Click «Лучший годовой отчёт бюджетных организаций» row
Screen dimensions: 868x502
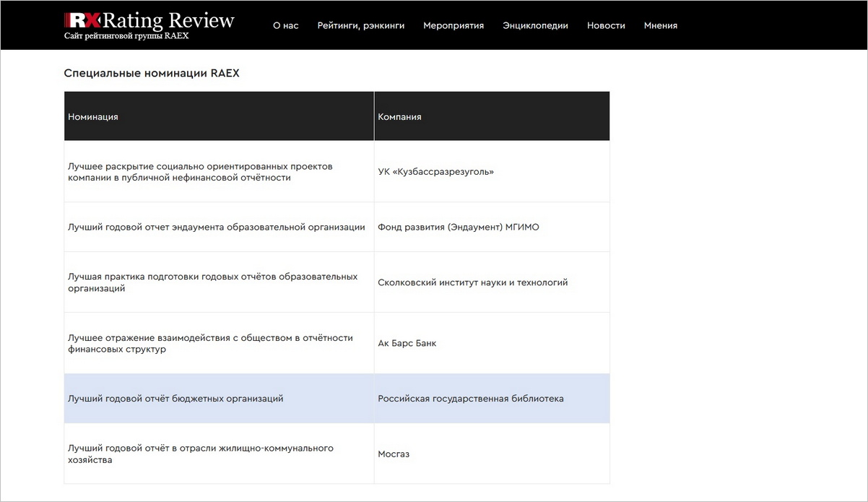pos(175,399)
